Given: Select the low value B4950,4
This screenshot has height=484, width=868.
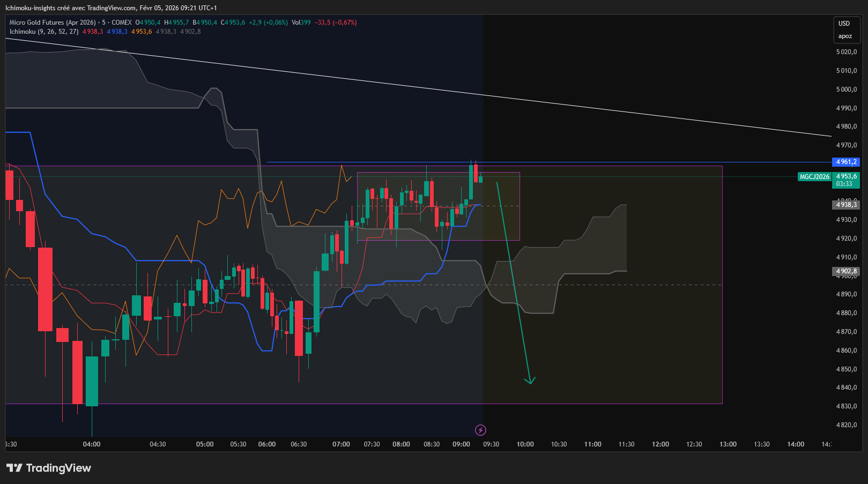Looking at the screenshot, I should pyautogui.click(x=205, y=23).
